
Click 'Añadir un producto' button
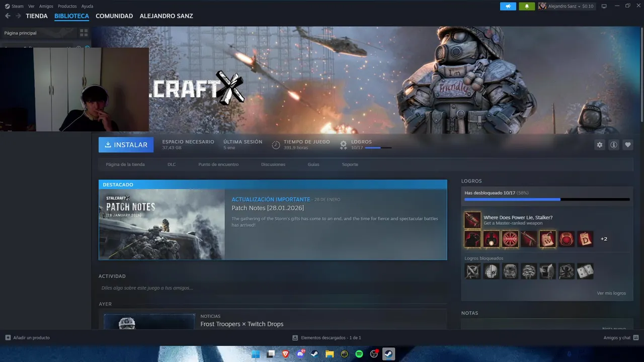[x=28, y=337]
